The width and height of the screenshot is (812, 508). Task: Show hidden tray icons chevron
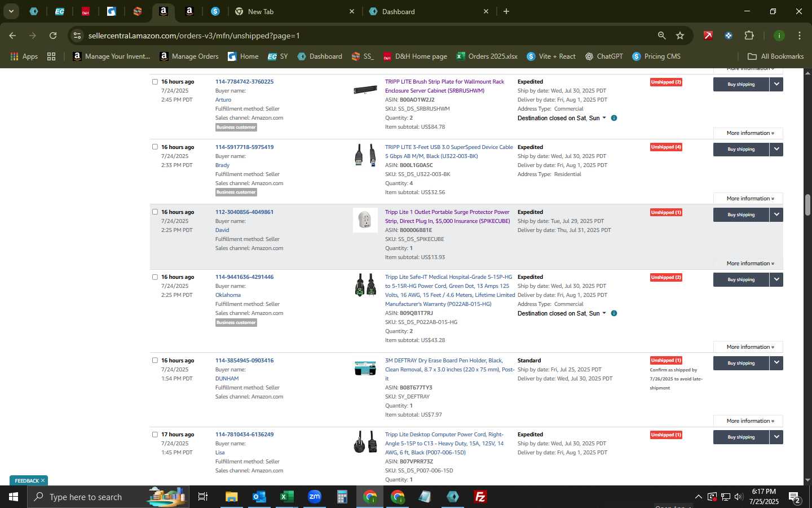tap(698, 497)
